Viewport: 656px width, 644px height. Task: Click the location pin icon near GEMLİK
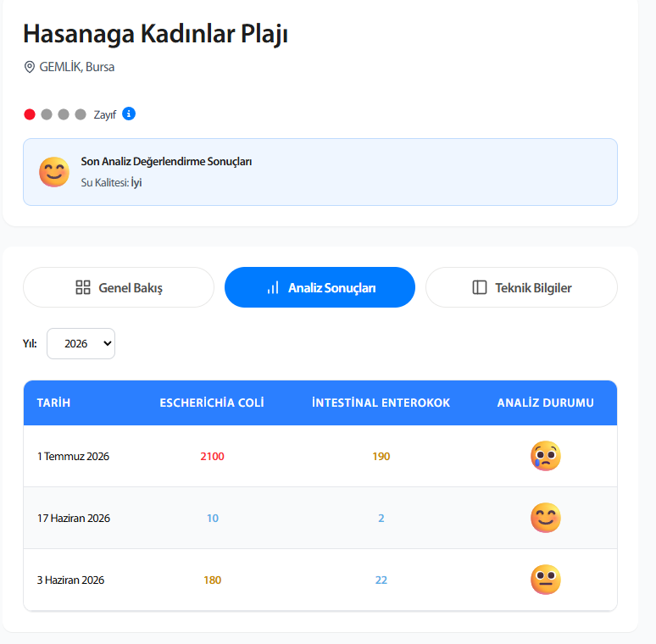click(30, 67)
